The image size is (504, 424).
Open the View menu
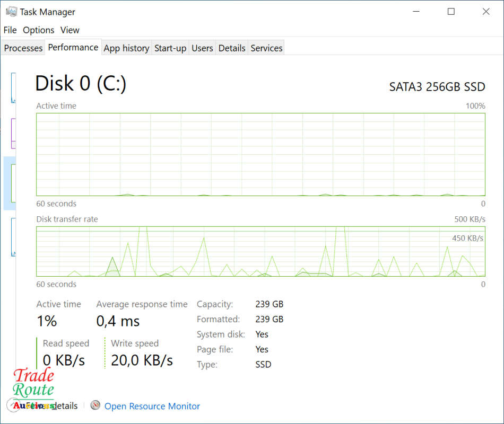pyautogui.click(x=69, y=30)
